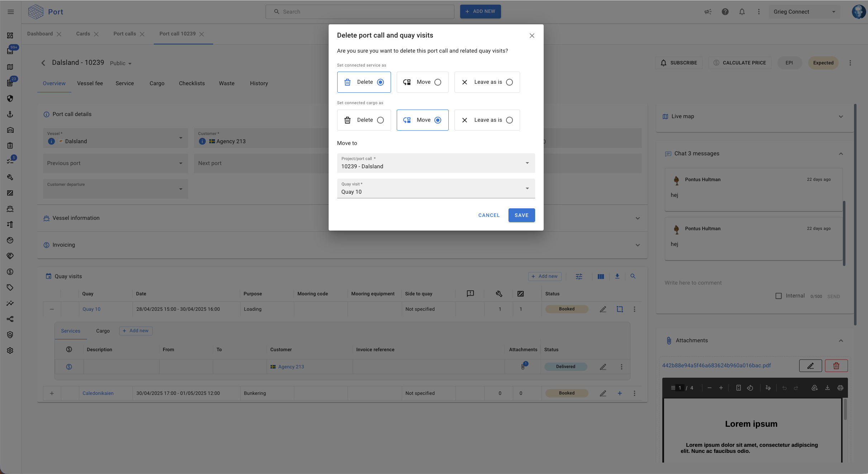The image size is (868, 474).
Task: Click the columns view icon in Quay visits
Action: point(601,276)
